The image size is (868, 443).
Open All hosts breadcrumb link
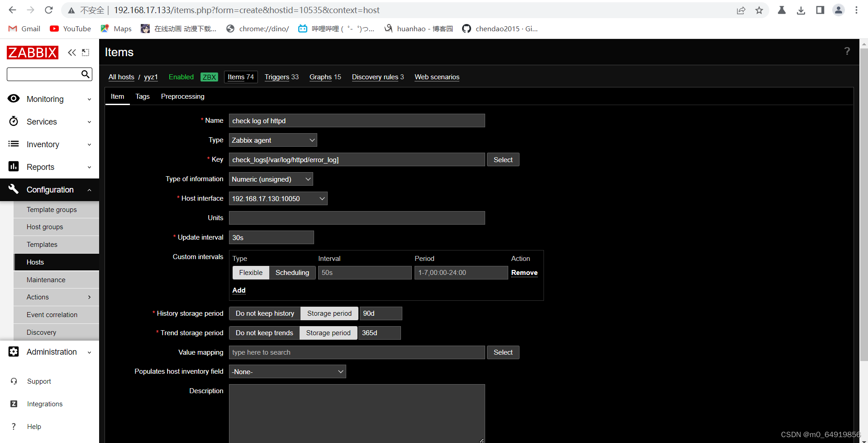point(121,77)
